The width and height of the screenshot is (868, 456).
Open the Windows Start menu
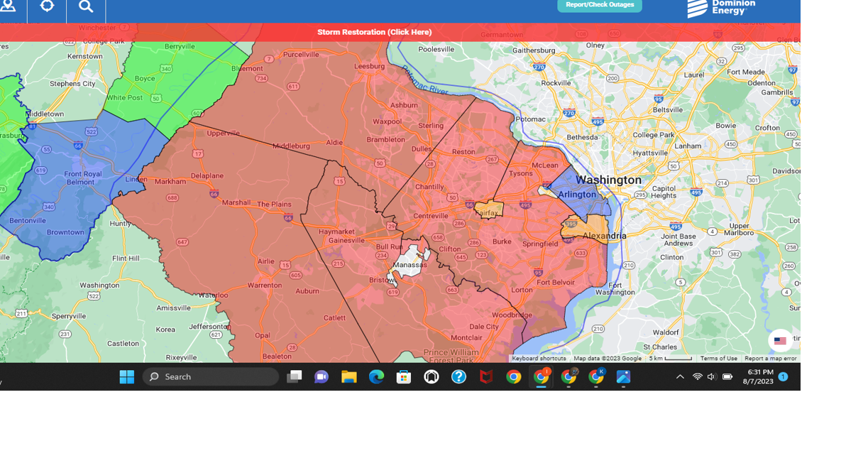point(126,376)
